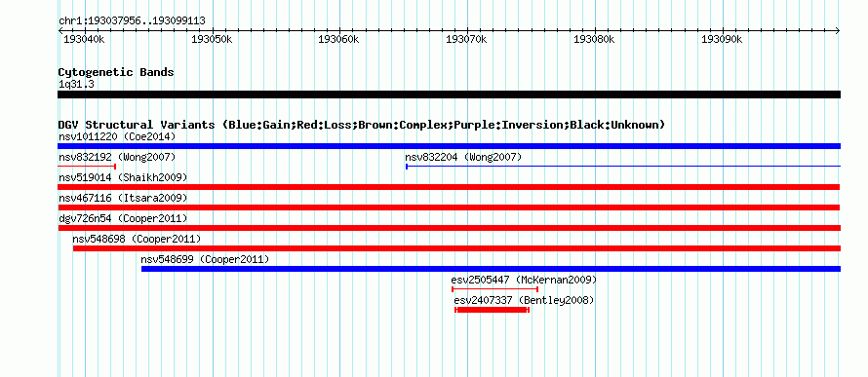Select the esv2407337 (Bentley2008) label
The width and height of the screenshot is (868, 377).
point(524,300)
